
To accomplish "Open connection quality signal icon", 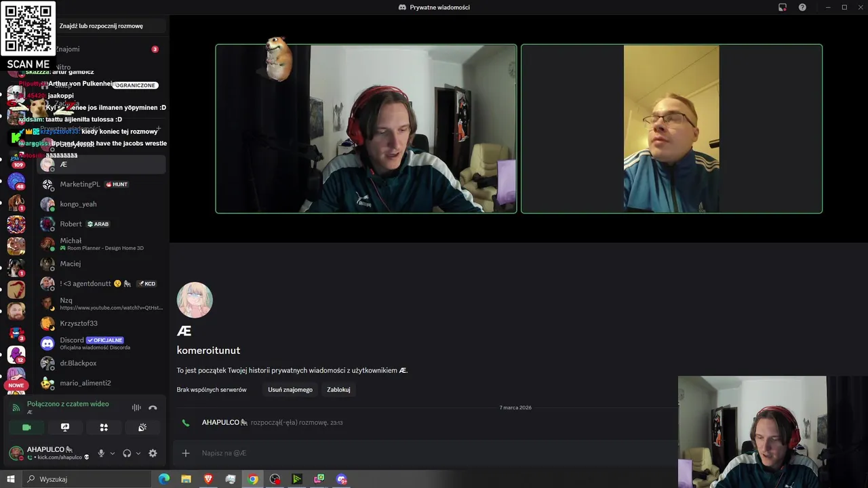I will 16,407.
